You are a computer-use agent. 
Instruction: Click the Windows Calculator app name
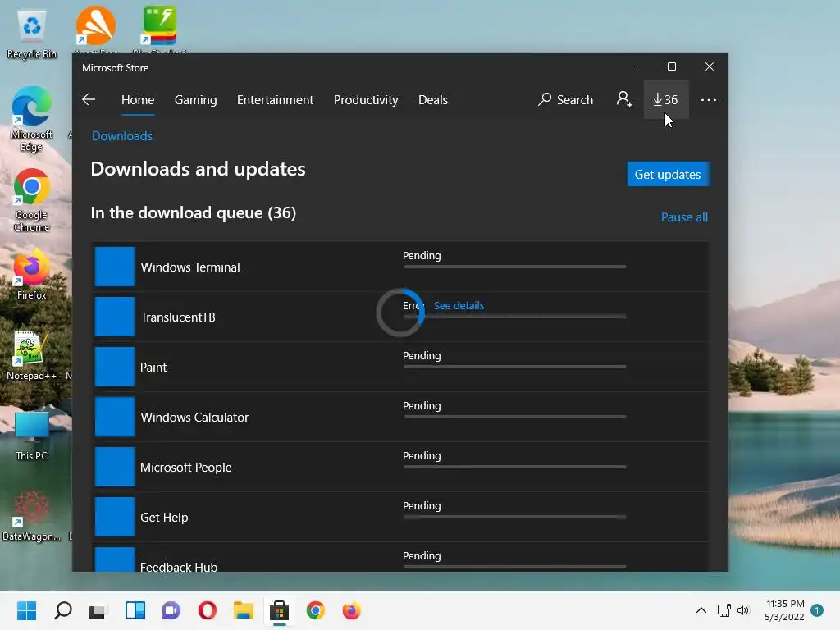[x=194, y=418]
